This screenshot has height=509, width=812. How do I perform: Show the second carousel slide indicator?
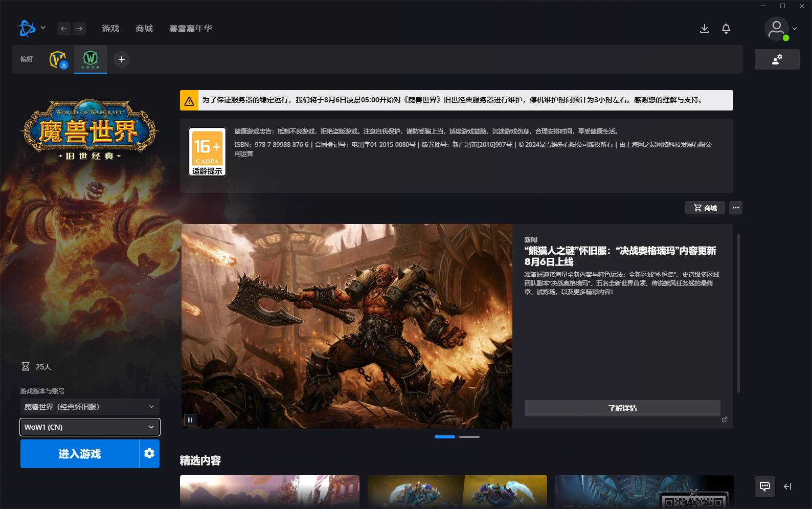pyautogui.click(x=469, y=437)
